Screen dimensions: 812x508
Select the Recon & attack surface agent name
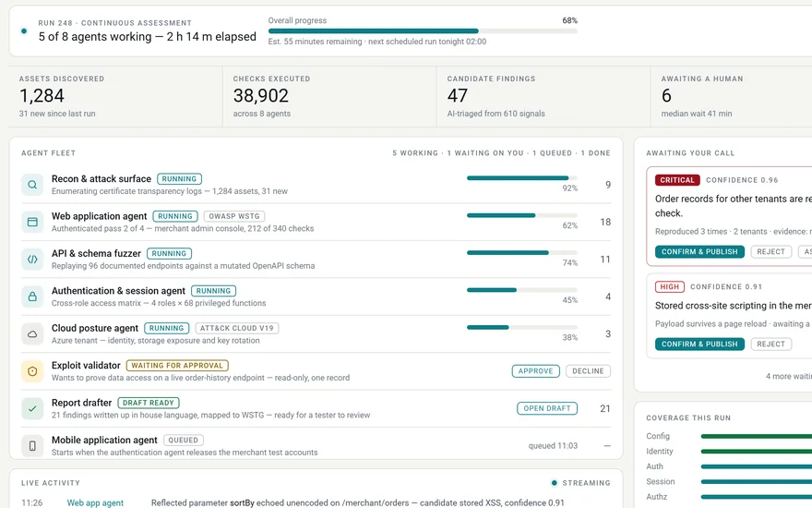pyautogui.click(x=101, y=179)
